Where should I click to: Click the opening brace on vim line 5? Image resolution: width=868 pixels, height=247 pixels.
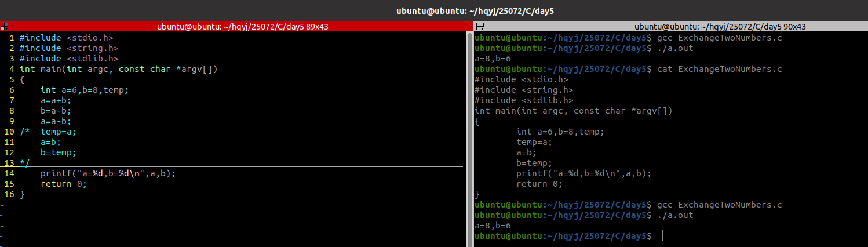point(22,79)
